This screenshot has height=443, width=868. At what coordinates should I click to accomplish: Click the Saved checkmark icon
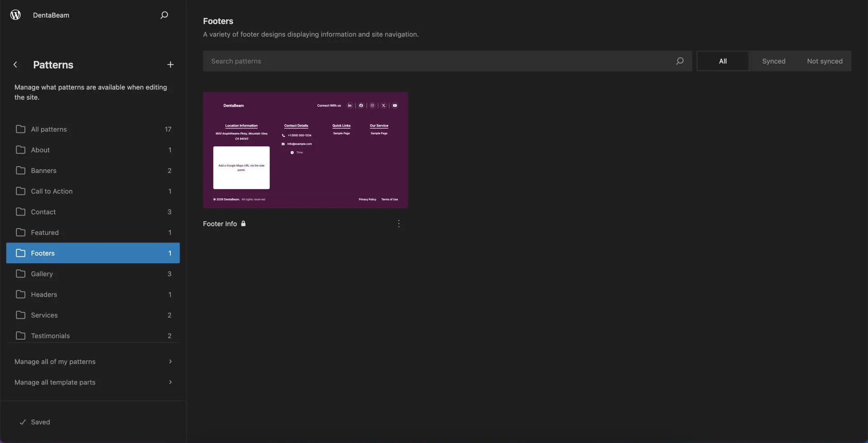pos(23,422)
